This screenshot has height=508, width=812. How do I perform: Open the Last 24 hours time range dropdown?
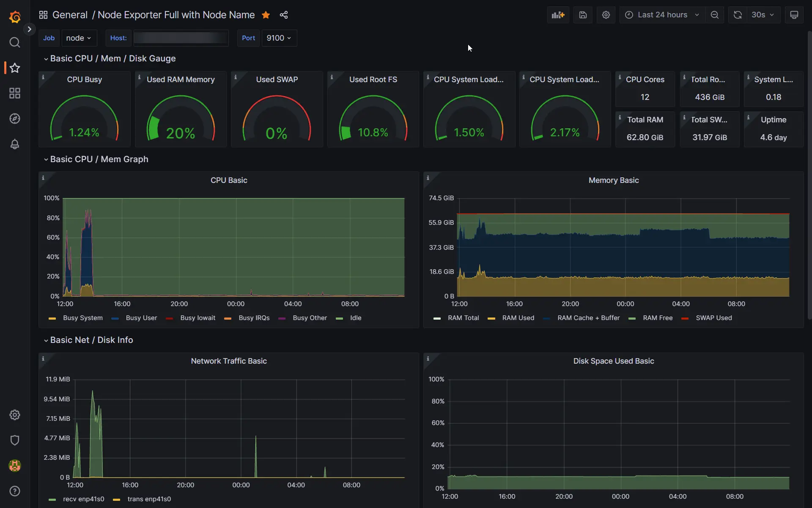click(x=661, y=15)
